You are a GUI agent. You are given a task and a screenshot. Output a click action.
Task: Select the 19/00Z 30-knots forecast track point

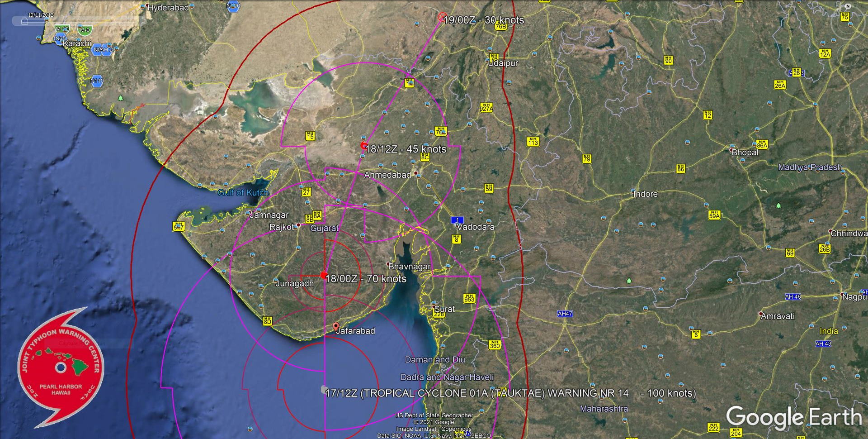click(x=442, y=16)
